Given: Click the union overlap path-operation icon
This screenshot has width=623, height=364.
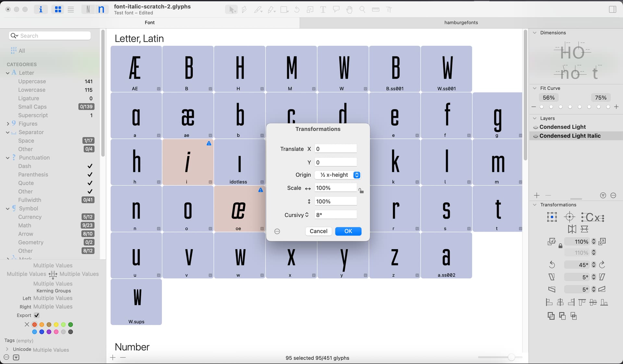Looking at the screenshot, I should click(551, 316).
